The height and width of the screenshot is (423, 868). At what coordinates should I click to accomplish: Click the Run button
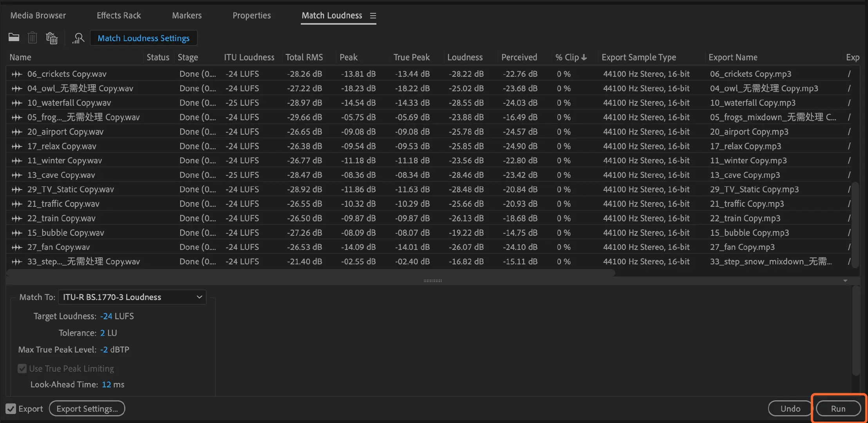838,409
